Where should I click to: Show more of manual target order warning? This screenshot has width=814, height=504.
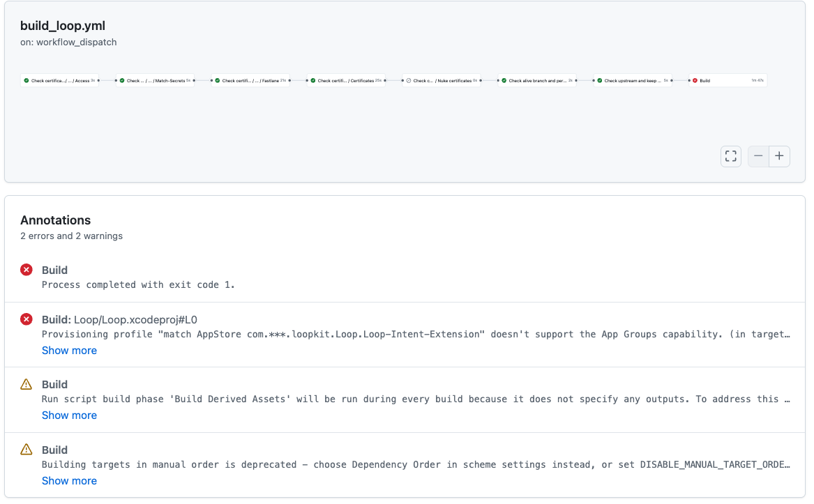(69, 480)
